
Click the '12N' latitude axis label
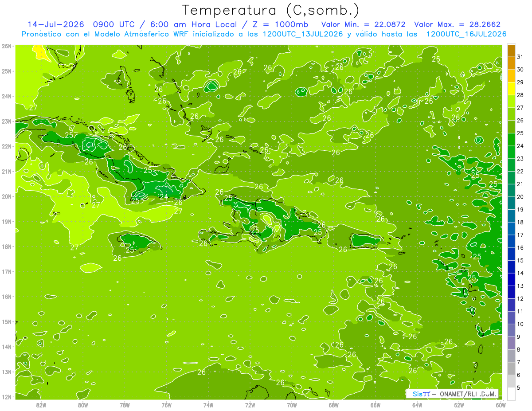(x=7, y=397)
